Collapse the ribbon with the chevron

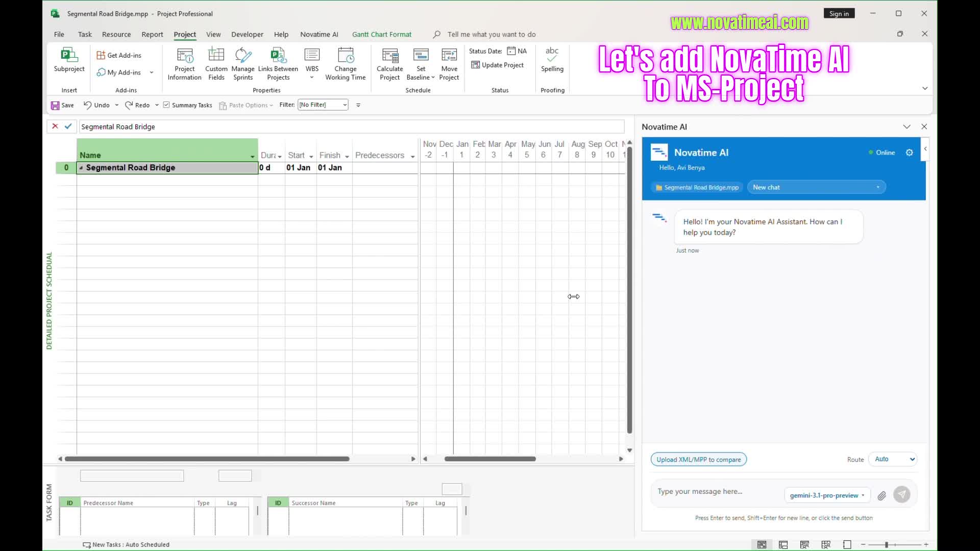(925, 89)
